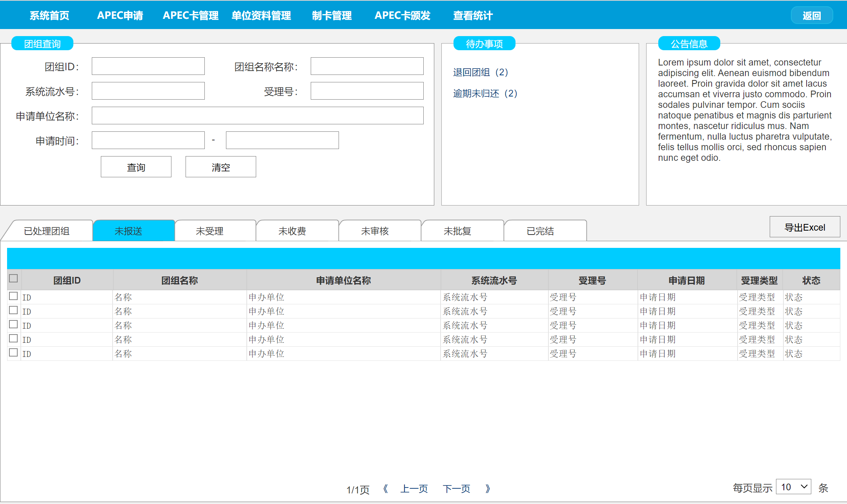Switch to the 未受理 tab

[x=215, y=231]
